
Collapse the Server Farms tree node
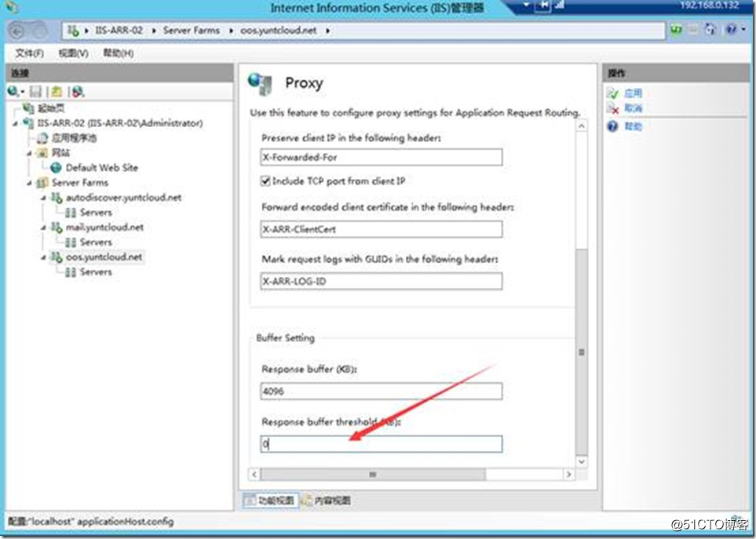coord(29,184)
